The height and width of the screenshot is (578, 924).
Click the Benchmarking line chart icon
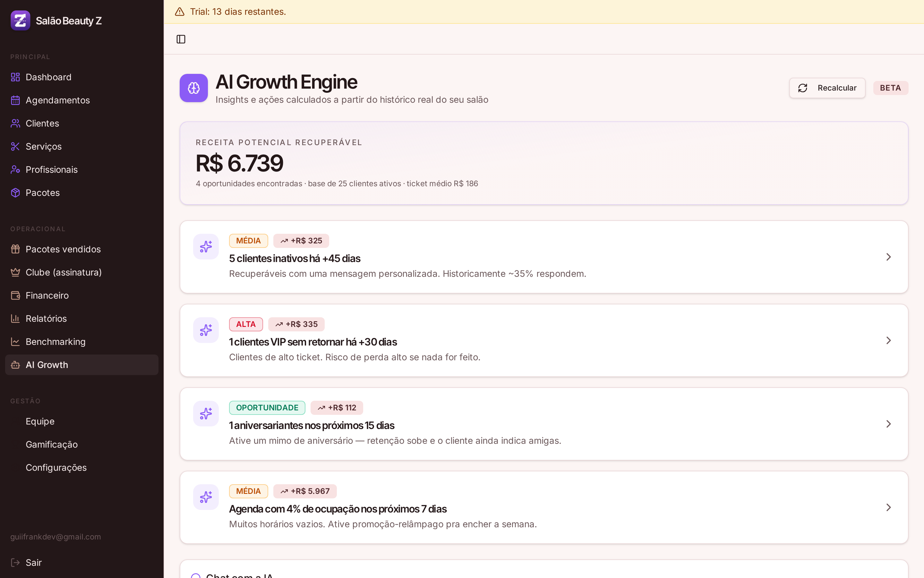point(15,342)
